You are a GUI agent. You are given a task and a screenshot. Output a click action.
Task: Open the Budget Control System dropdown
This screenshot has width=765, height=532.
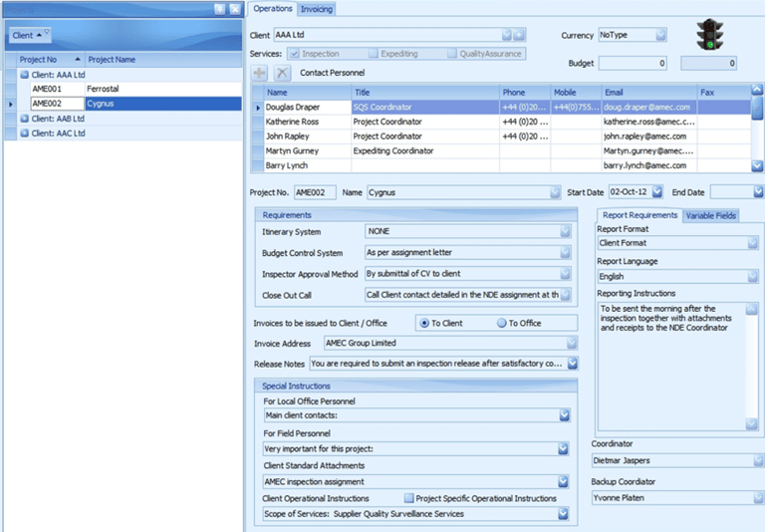click(x=565, y=252)
